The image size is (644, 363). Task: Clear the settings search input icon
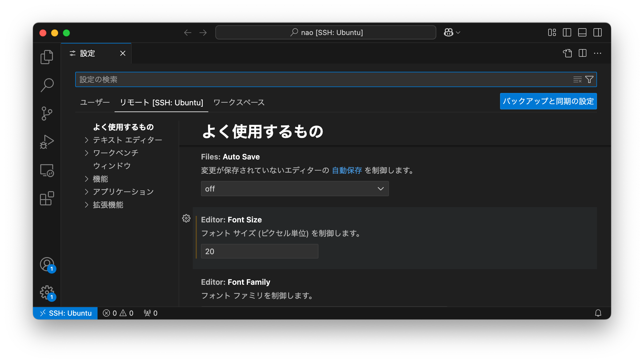(578, 79)
